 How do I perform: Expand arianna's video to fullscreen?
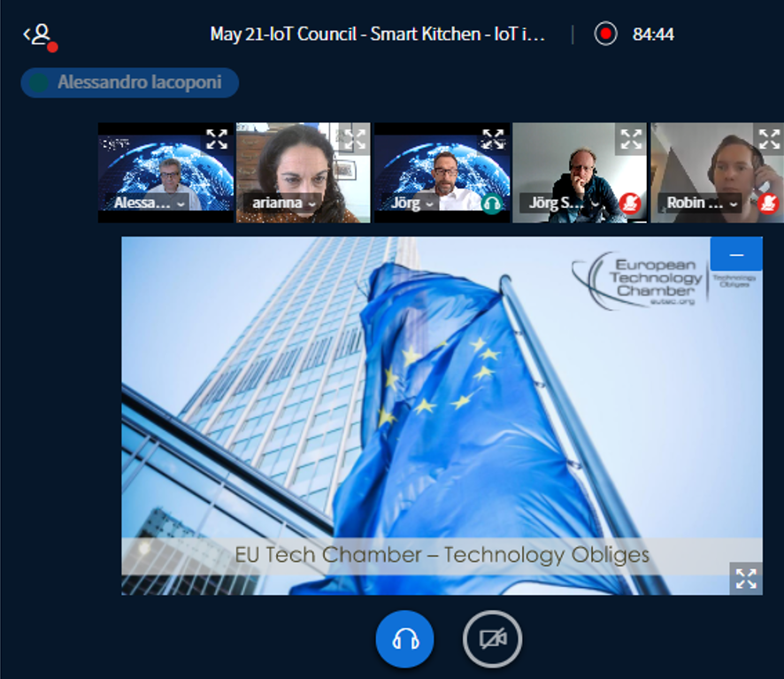[355, 139]
